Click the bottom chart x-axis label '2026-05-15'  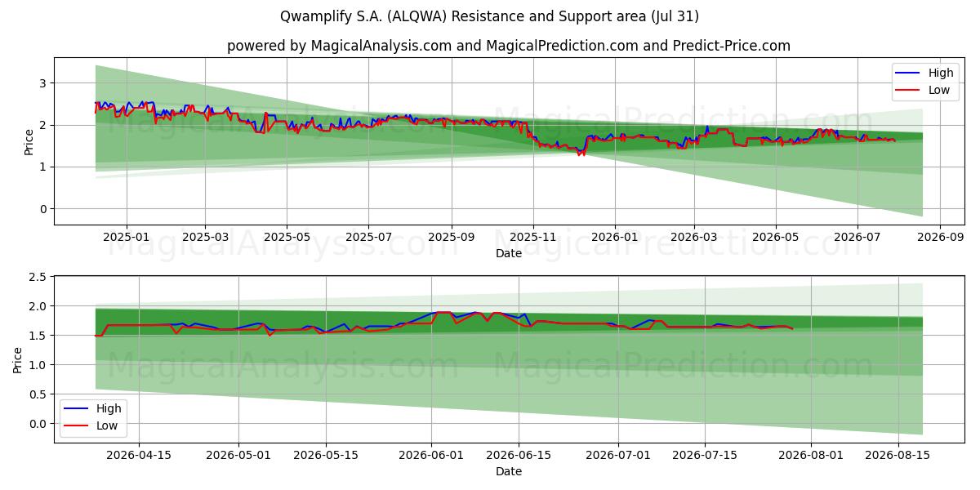(x=326, y=455)
